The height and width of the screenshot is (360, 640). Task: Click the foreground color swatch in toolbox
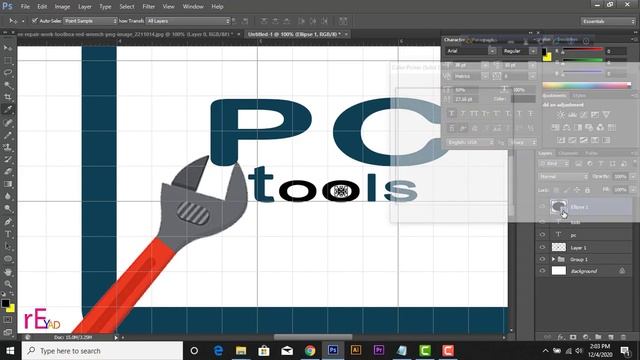click(5, 304)
